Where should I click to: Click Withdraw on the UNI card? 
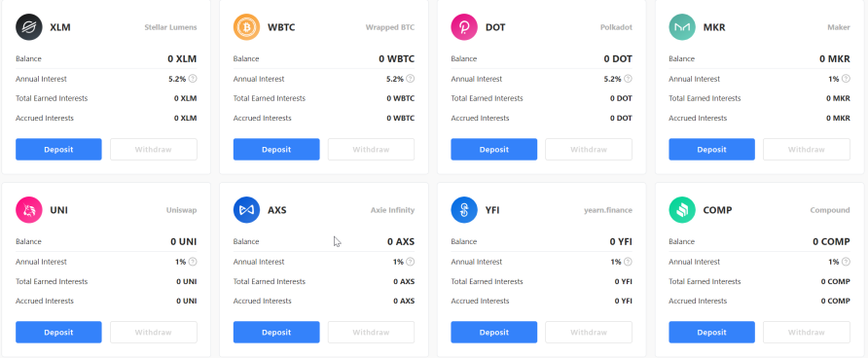154,332
